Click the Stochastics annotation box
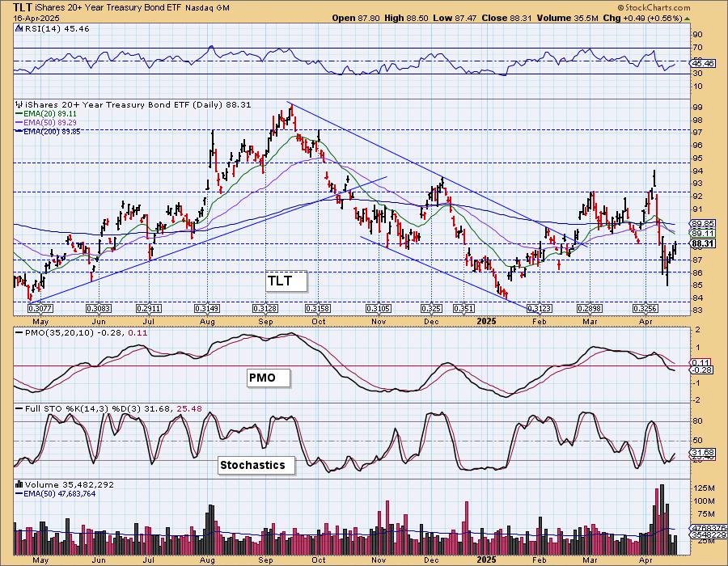The height and width of the screenshot is (566, 728). (256, 465)
